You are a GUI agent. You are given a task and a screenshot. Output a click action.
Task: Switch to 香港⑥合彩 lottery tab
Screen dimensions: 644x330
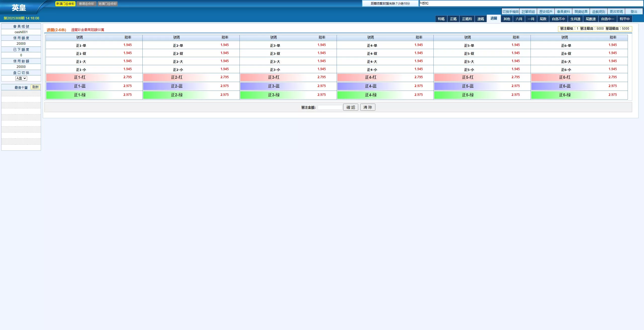(86, 4)
